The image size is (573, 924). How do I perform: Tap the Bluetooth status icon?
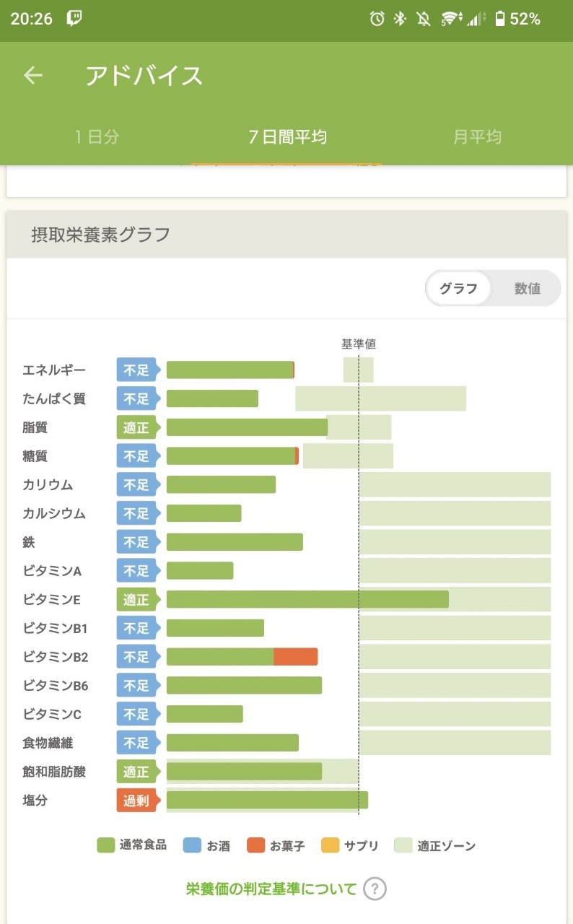(x=400, y=19)
